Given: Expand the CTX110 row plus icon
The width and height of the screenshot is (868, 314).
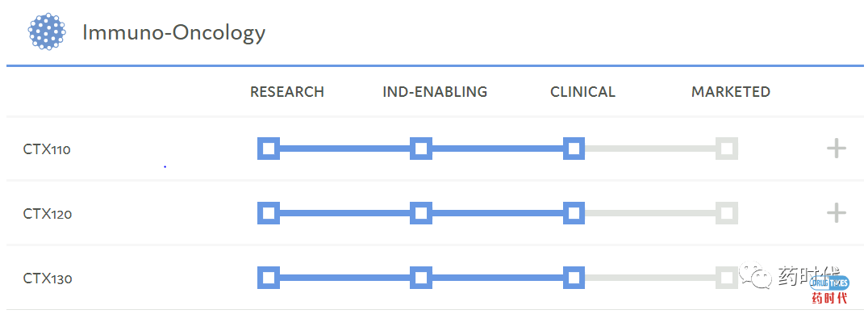Looking at the screenshot, I should (x=836, y=149).
